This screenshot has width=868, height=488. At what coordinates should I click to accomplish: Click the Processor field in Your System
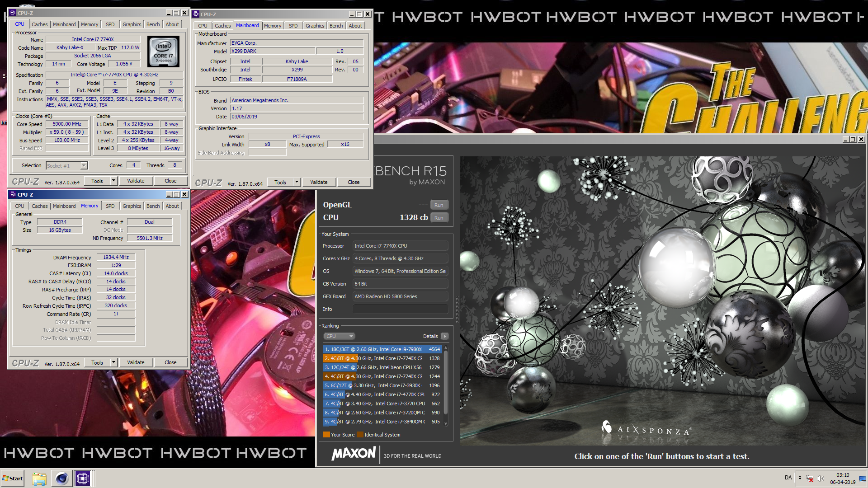point(400,246)
